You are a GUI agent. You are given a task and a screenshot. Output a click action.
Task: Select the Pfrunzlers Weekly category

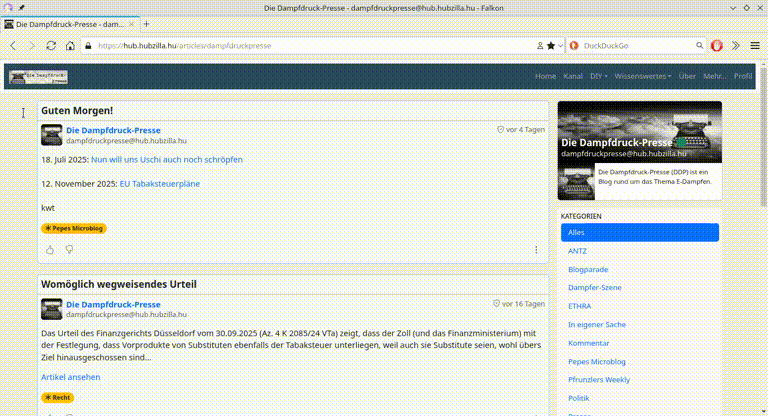coord(599,380)
